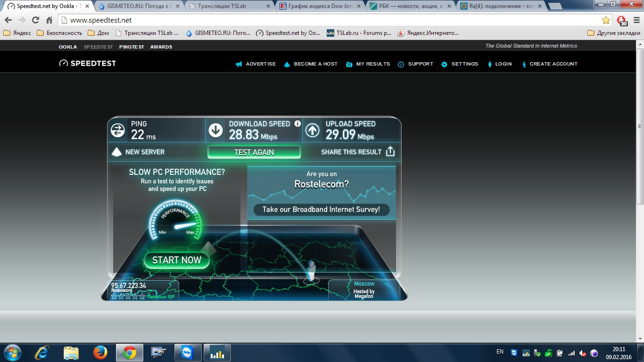The height and width of the screenshot is (362, 644).
Task: Open TeamViewer from the taskbar
Action: (x=188, y=353)
